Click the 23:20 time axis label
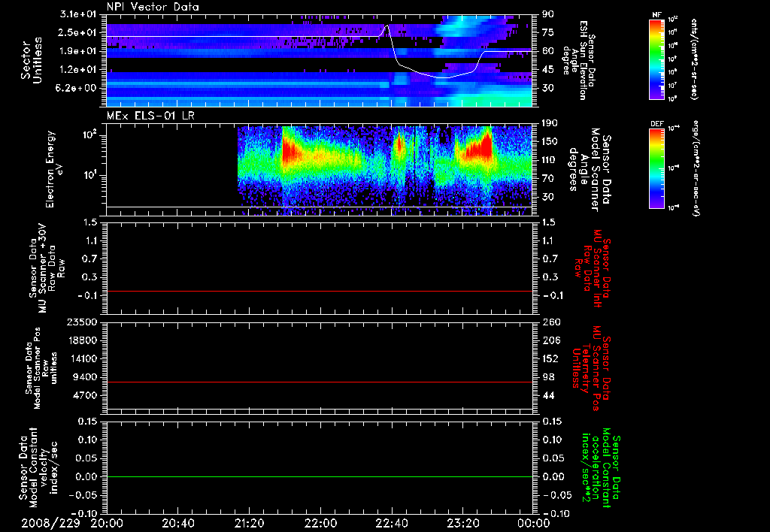Screen dimensions: 770x532 (x=463, y=523)
